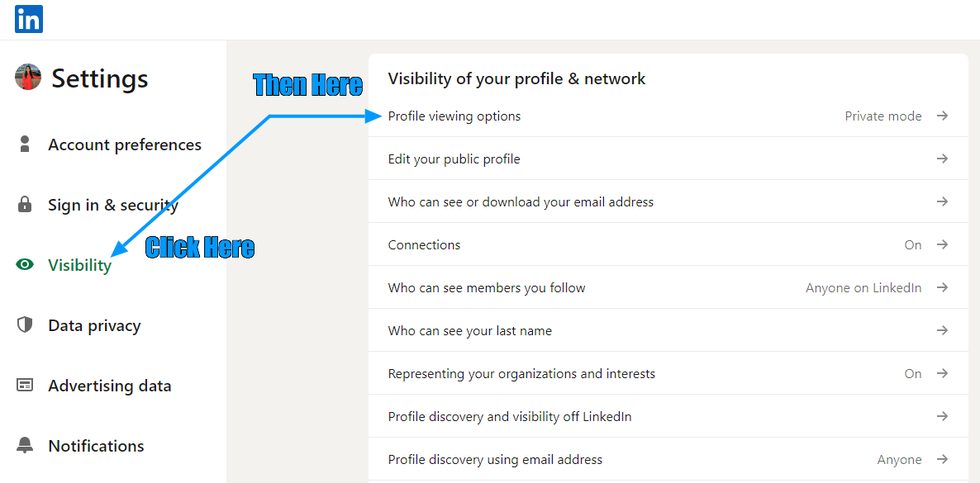Click the Data privacy shield icon
980x483 pixels.
(x=25, y=324)
